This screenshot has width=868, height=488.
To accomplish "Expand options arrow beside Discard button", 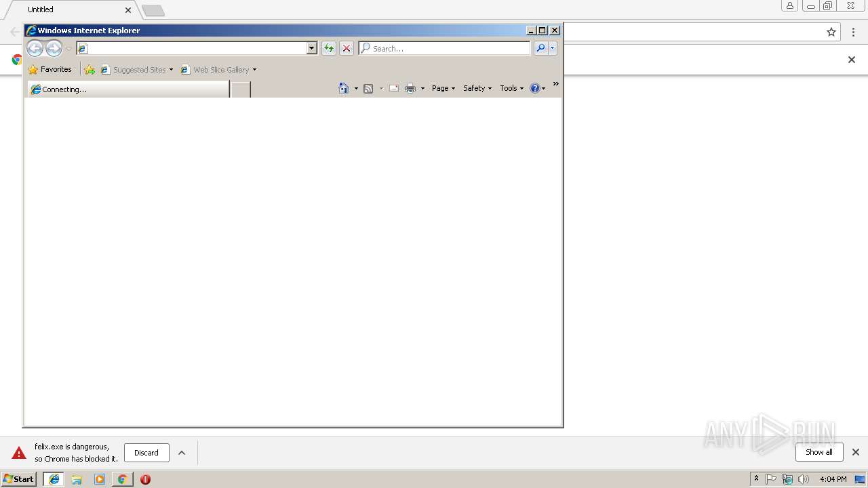I will click(182, 453).
